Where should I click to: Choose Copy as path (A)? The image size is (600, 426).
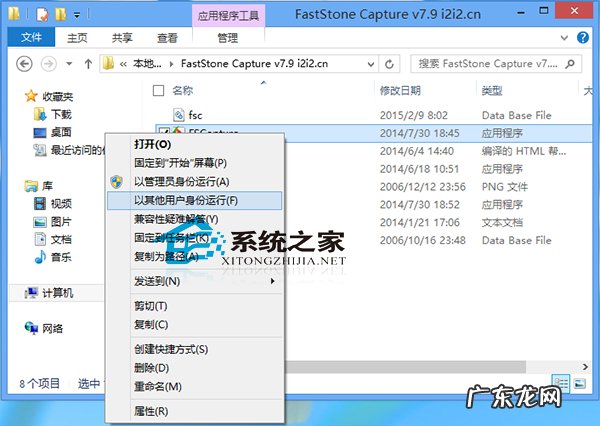click(x=194, y=256)
